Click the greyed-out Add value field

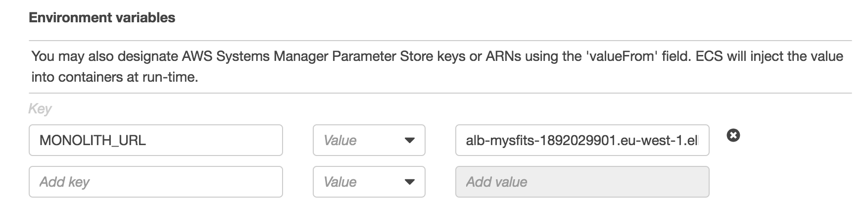[x=582, y=182]
